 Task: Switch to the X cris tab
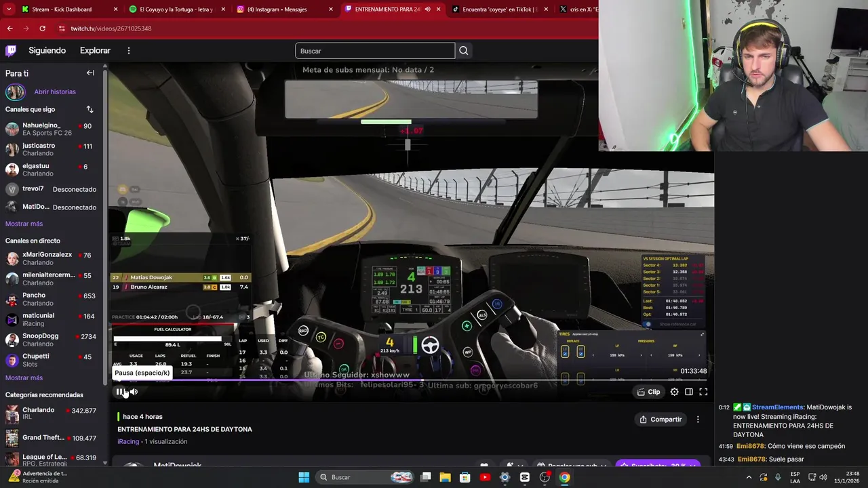click(x=578, y=9)
